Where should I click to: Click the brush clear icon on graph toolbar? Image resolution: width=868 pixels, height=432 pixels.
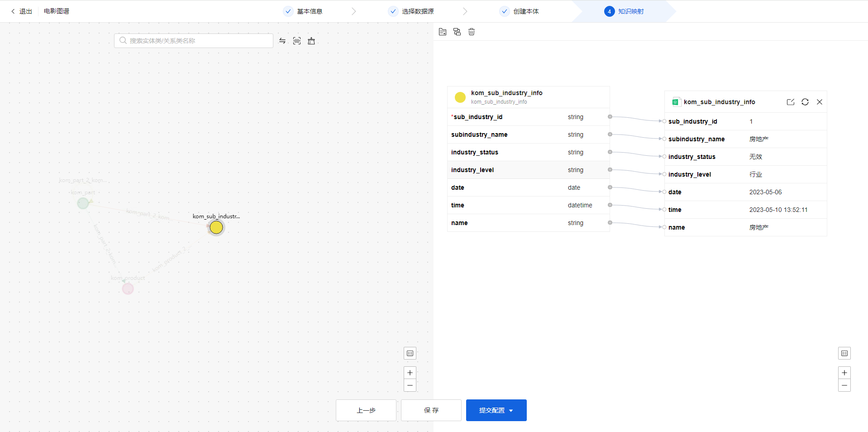tap(311, 41)
